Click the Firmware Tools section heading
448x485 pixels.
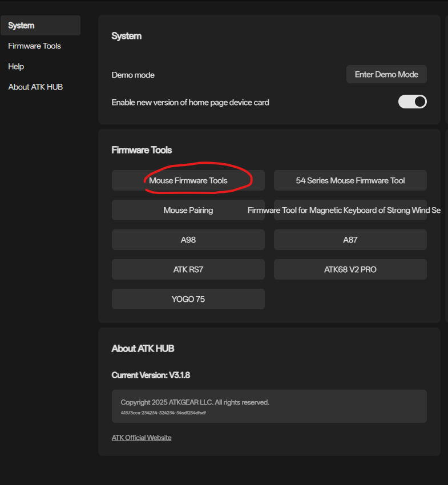coord(142,150)
